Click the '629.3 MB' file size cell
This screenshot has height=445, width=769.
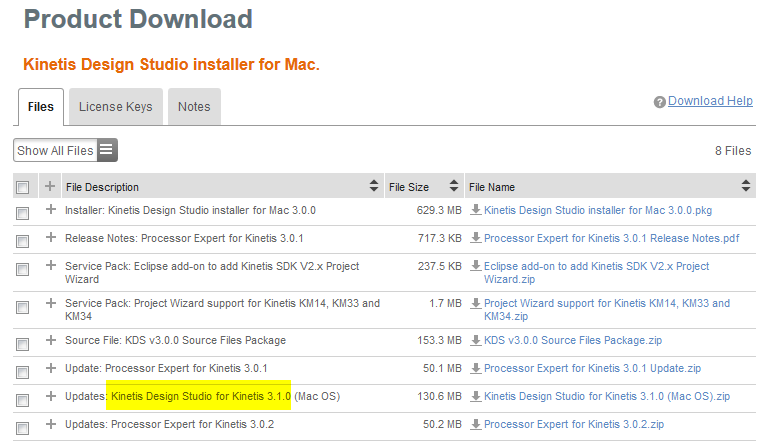click(439, 210)
